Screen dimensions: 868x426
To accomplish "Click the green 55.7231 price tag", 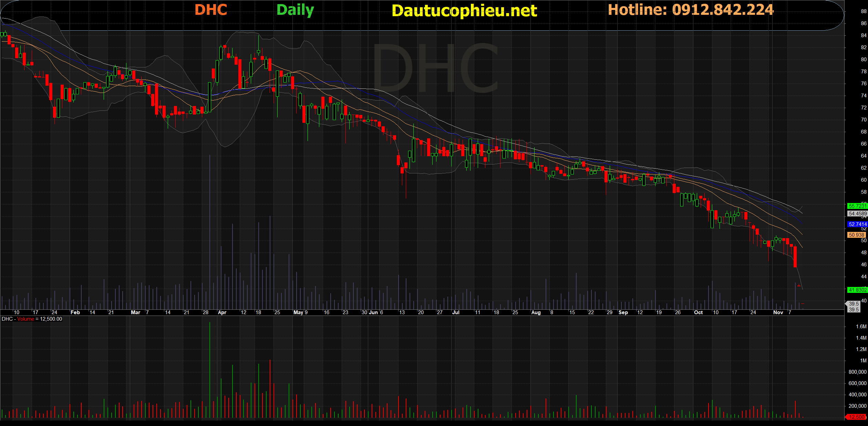I will pyautogui.click(x=857, y=206).
